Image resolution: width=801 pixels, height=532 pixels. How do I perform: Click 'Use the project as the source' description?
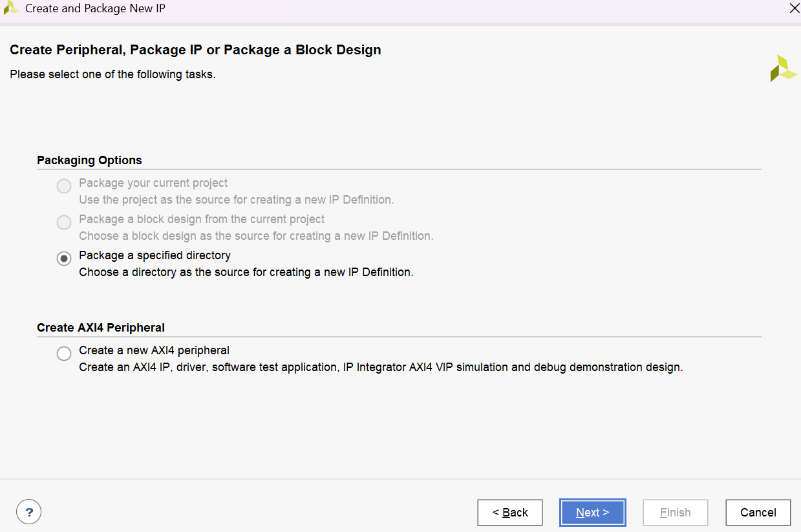[x=236, y=200]
